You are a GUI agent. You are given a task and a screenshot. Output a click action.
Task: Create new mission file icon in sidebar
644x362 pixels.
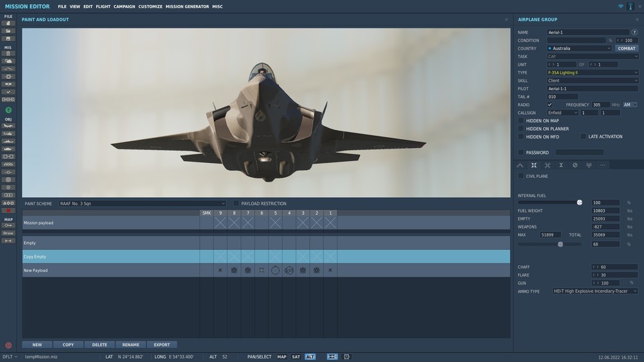(x=8, y=23)
